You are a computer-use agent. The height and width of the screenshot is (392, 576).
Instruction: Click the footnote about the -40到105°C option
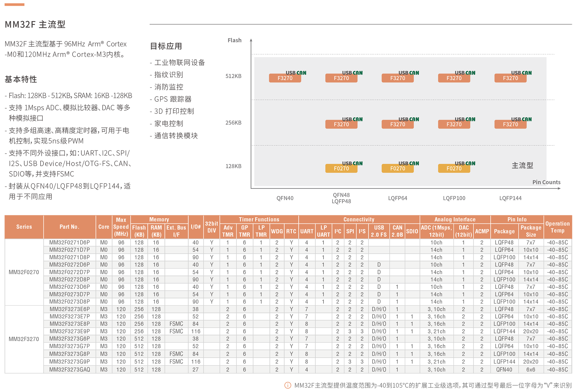point(433,385)
